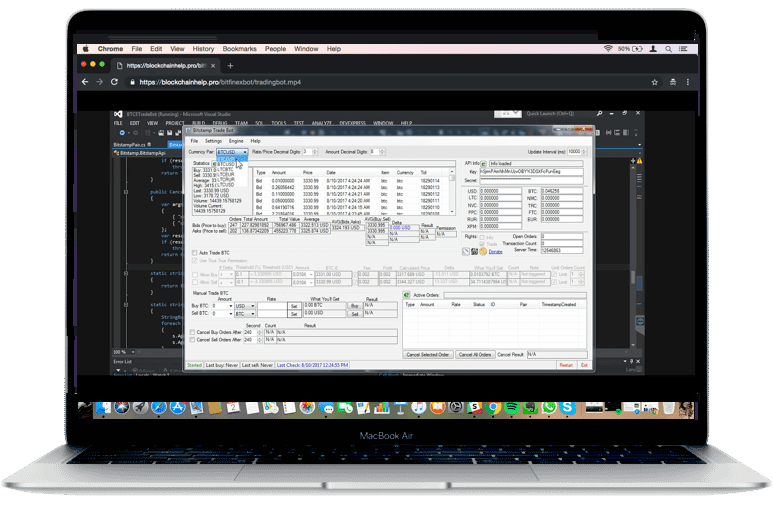Open Chrome's three-dot menu
773x505 pixels.
point(688,82)
